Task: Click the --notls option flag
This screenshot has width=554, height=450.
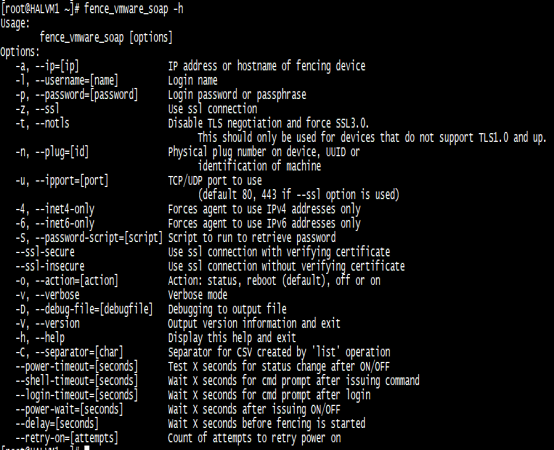Action: (52, 123)
